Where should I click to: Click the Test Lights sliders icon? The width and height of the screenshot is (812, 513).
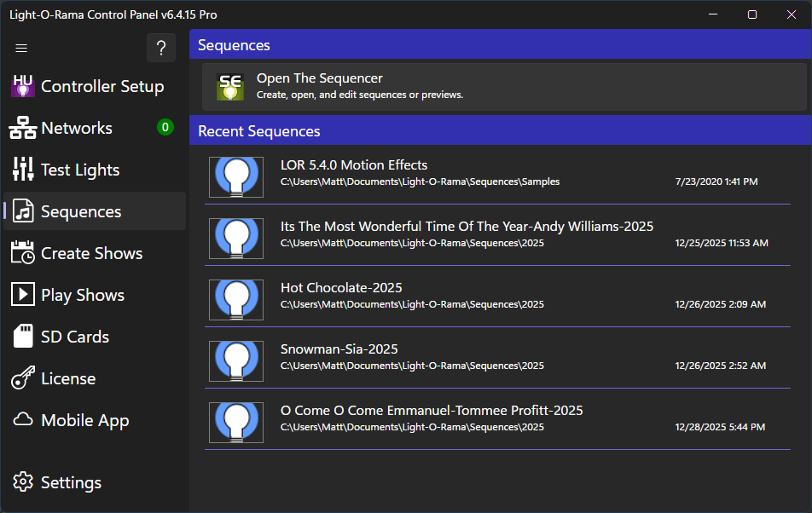click(23, 169)
